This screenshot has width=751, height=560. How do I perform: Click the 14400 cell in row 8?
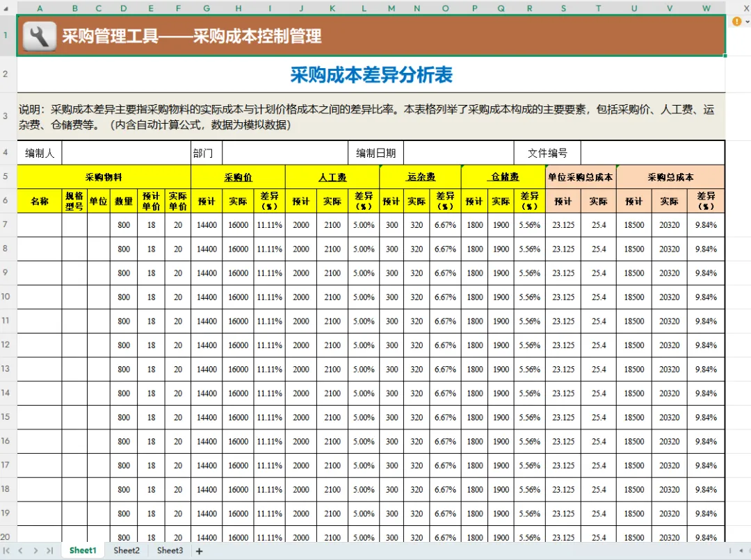(x=207, y=249)
